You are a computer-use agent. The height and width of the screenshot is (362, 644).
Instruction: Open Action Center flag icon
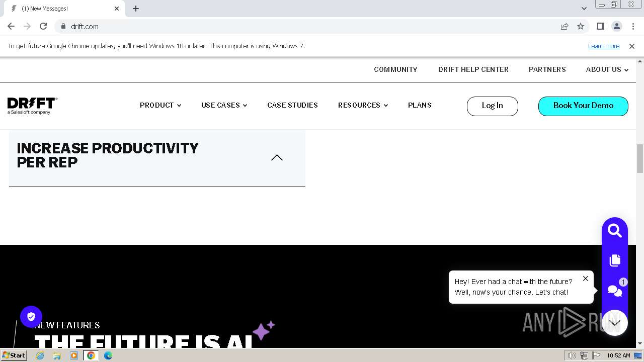pyautogui.click(x=595, y=355)
